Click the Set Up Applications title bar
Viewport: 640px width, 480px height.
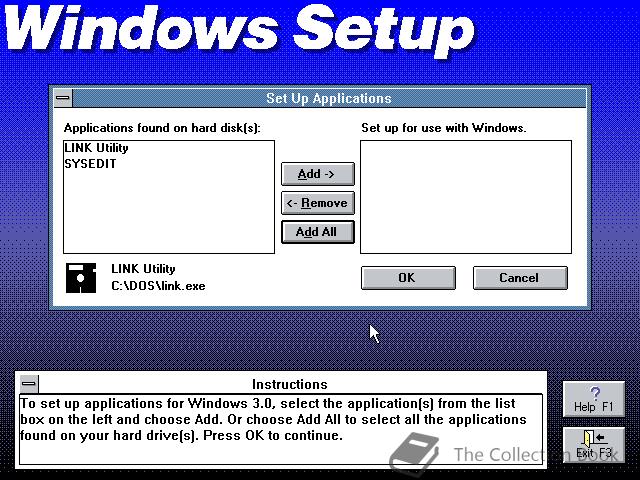(329, 98)
